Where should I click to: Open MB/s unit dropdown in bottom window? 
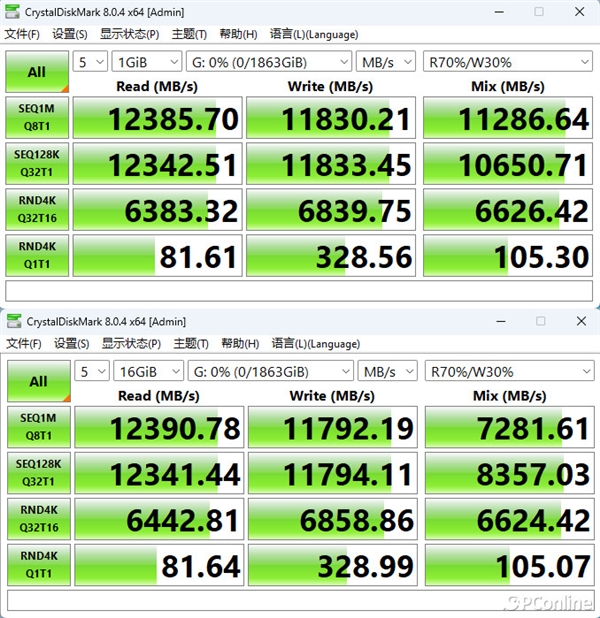click(388, 371)
